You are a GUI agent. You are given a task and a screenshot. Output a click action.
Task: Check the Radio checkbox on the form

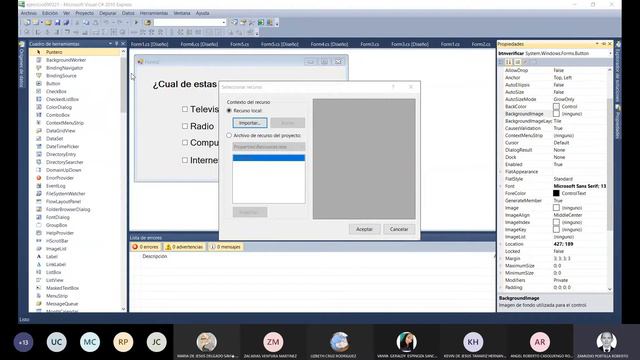tap(185, 126)
